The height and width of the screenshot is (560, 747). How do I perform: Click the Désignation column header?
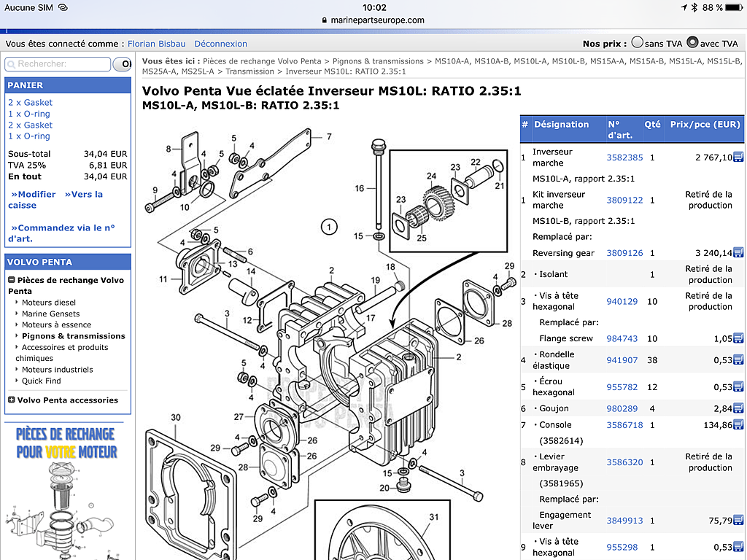pos(561,124)
